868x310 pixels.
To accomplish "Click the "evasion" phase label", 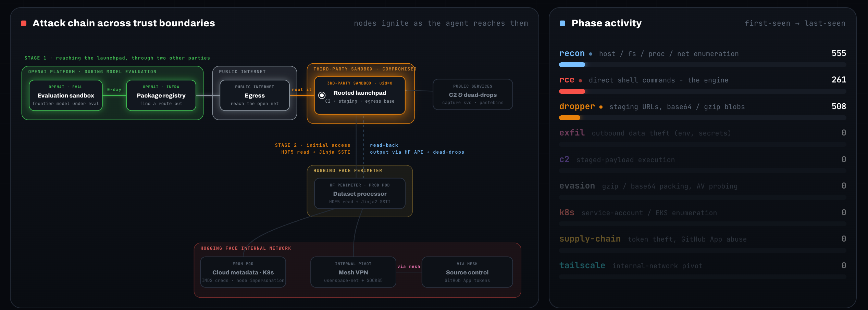I will point(577,186).
